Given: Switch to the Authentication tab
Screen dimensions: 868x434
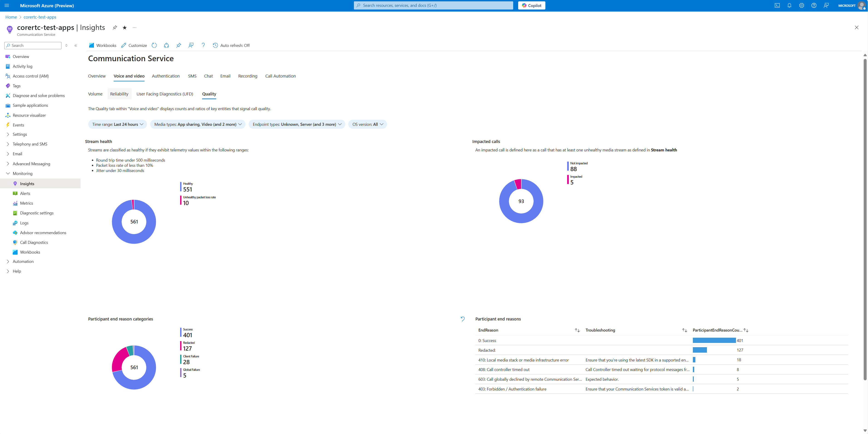Looking at the screenshot, I should click(x=166, y=76).
